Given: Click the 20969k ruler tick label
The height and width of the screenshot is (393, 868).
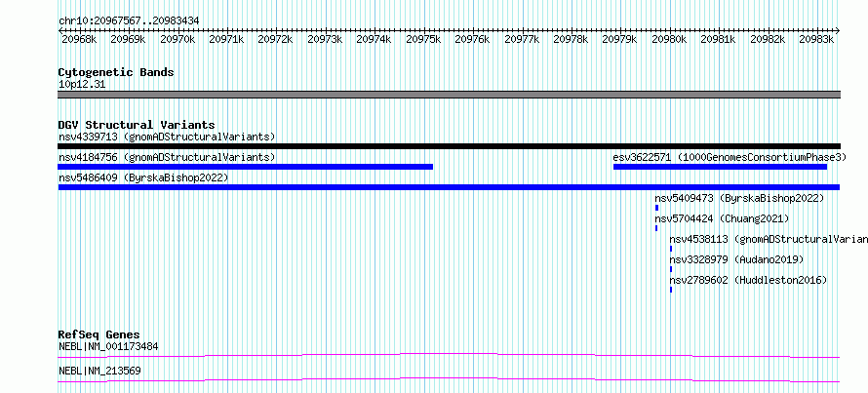Looking at the screenshot, I should [128, 39].
